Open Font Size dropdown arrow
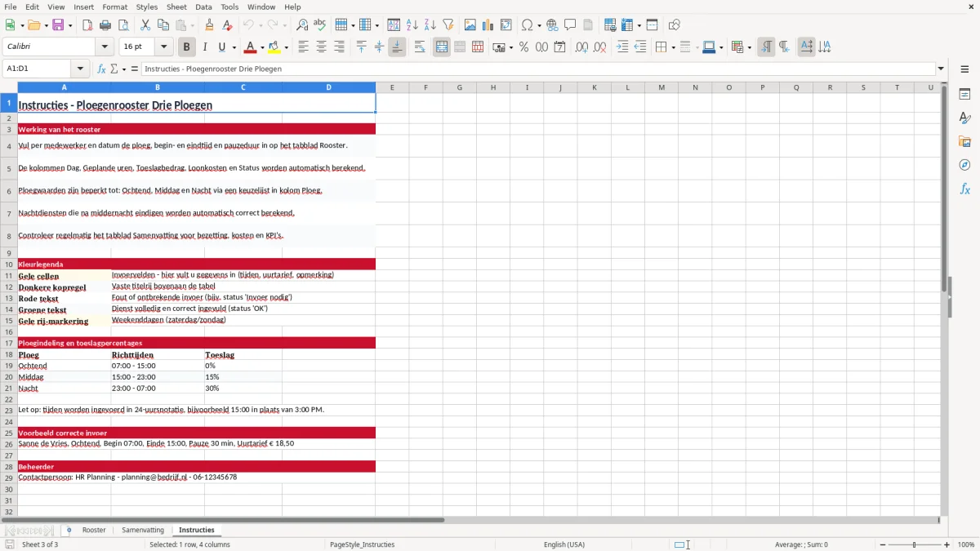The image size is (980, 551). tap(163, 47)
